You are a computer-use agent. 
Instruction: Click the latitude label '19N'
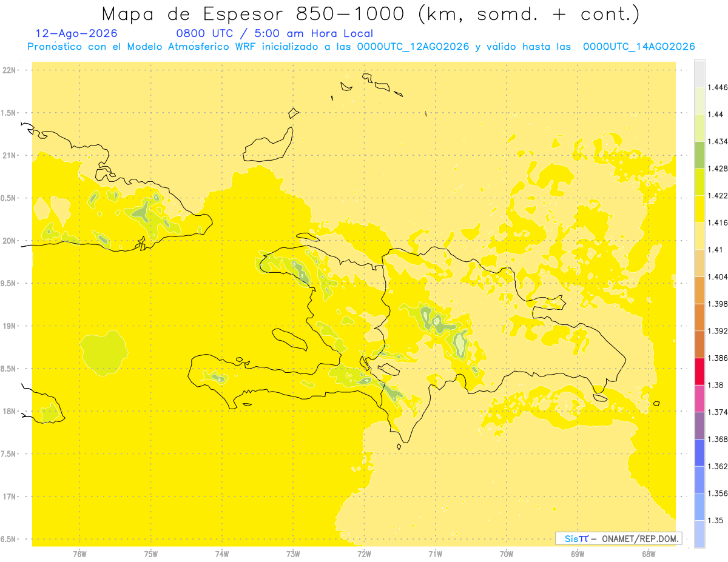coord(10,326)
